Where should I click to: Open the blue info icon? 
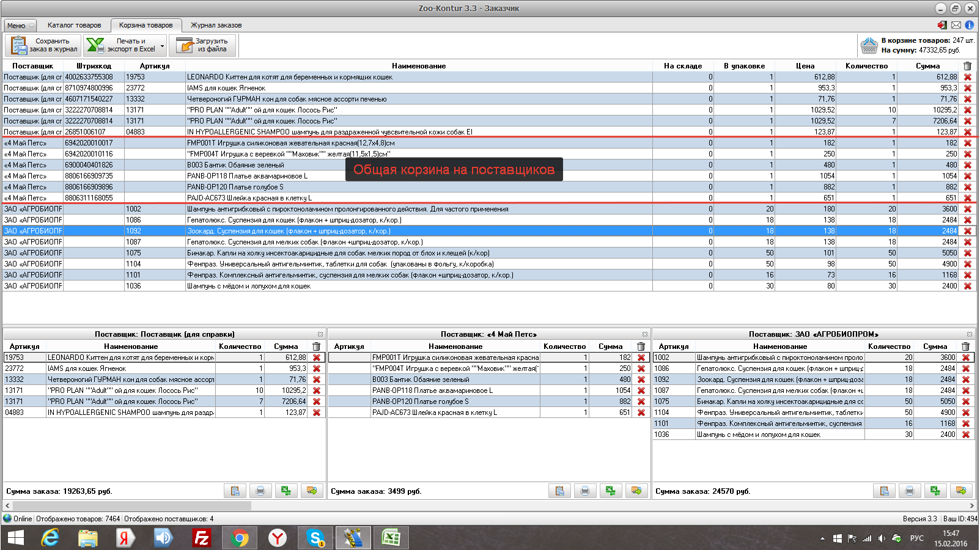pyautogui.click(x=970, y=25)
